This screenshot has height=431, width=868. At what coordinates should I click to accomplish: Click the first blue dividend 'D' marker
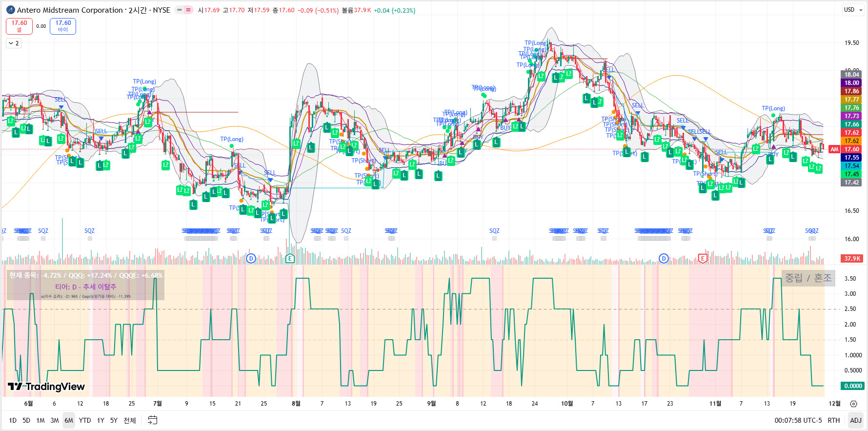(x=251, y=258)
